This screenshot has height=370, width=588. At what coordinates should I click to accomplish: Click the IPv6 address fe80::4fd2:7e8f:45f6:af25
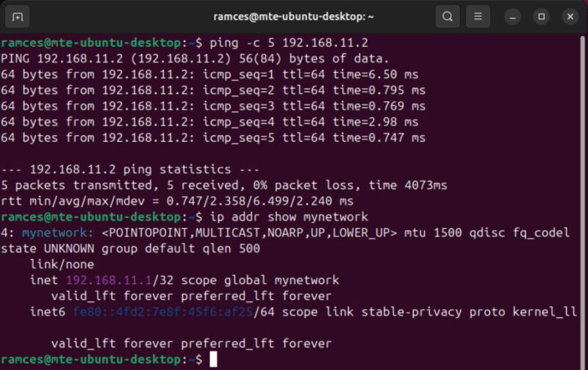163,312
